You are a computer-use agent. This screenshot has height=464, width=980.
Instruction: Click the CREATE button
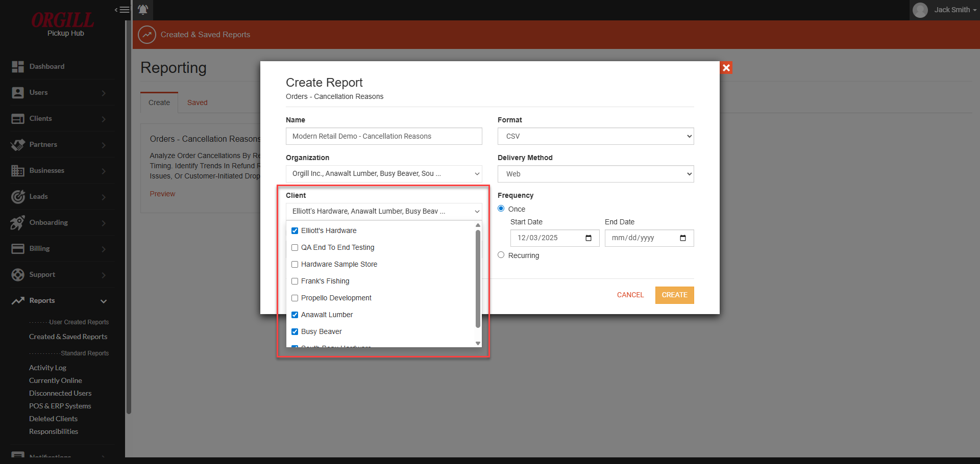[675, 295]
